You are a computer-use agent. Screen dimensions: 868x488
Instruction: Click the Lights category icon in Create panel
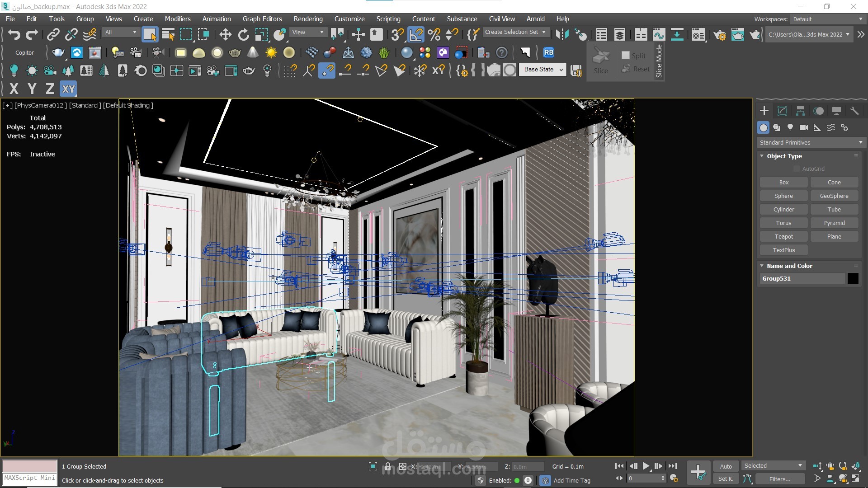[790, 128]
